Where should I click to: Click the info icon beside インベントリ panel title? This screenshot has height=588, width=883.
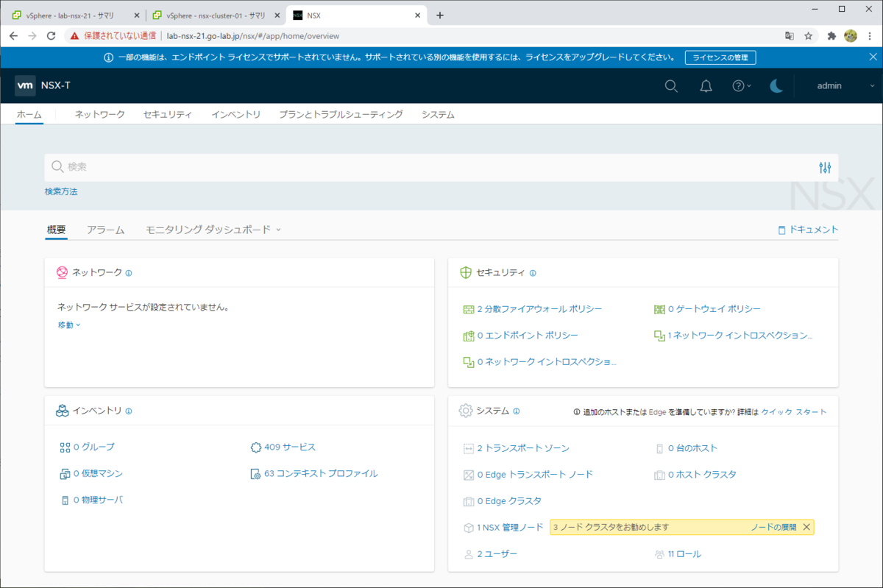pos(130,411)
